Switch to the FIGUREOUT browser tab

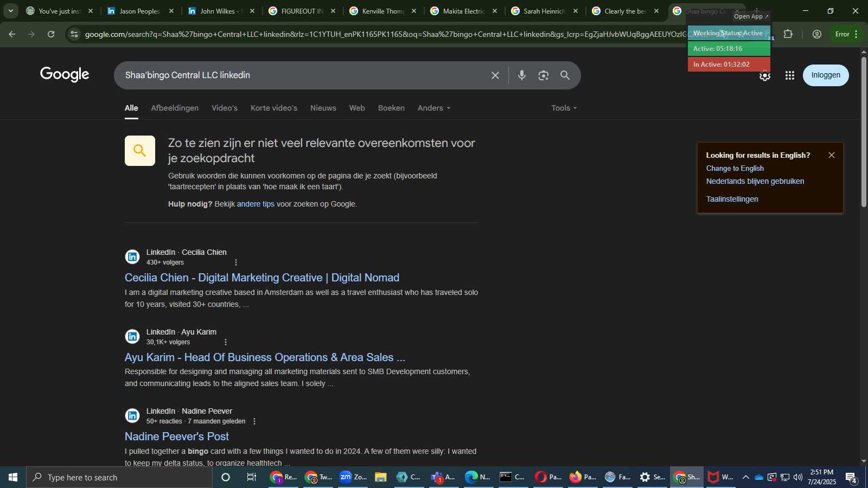302,11
